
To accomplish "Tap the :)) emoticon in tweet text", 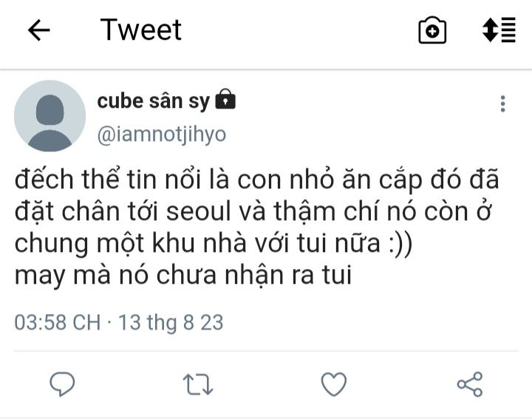I will pyautogui.click(x=400, y=244).
